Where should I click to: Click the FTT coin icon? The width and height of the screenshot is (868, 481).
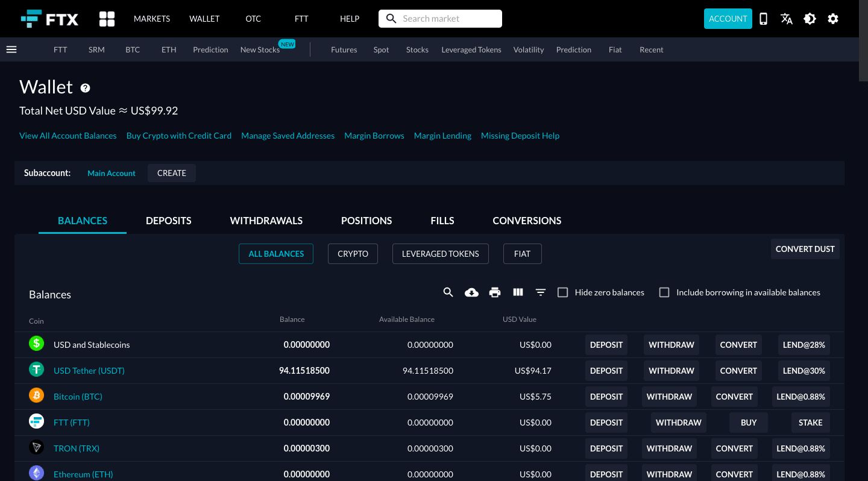[37, 421]
